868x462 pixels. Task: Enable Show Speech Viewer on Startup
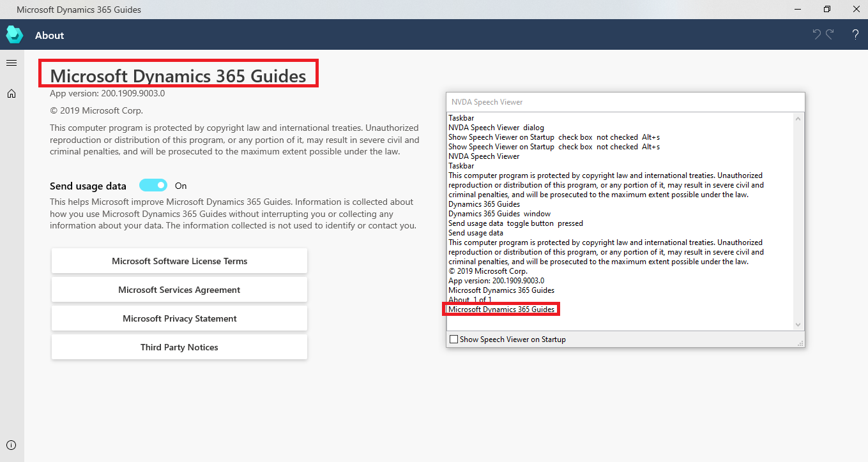(x=454, y=339)
